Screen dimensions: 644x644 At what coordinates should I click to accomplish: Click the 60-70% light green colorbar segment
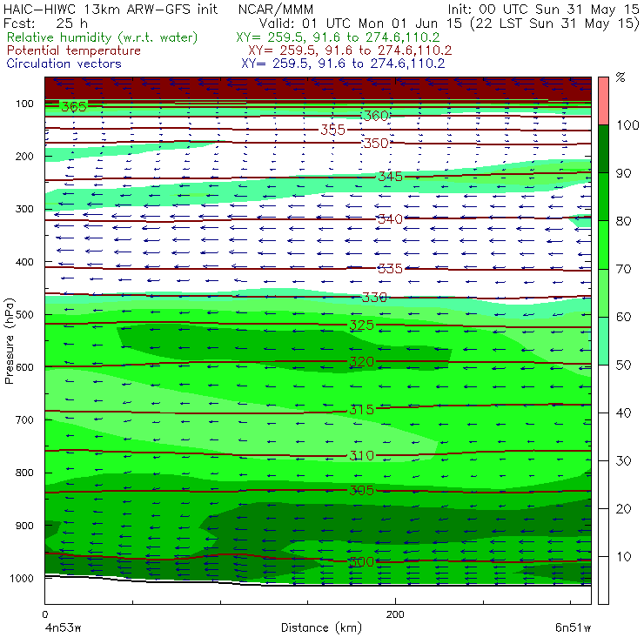[x=603, y=292]
